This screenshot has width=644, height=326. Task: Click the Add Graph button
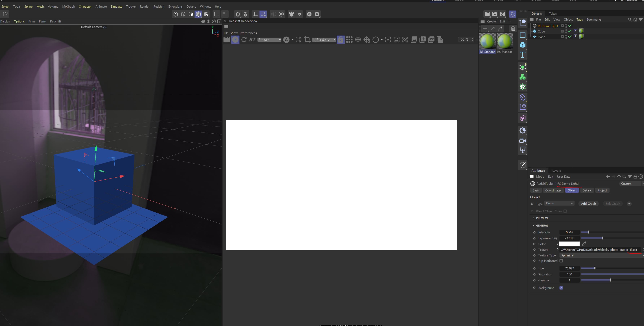588,203
